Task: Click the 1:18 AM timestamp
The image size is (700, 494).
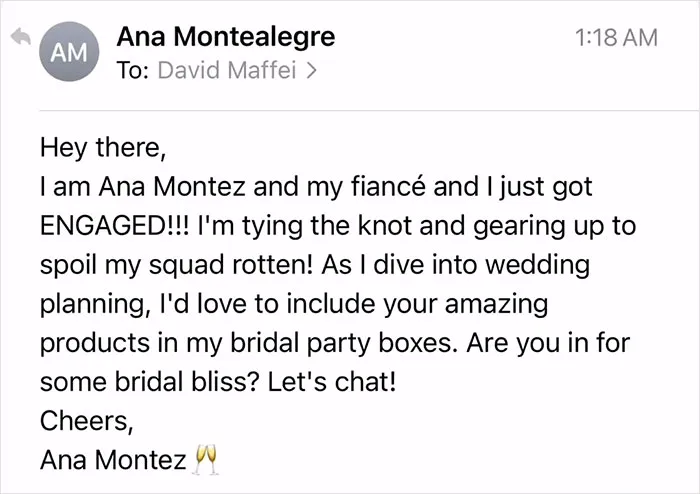Action: point(616,37)
